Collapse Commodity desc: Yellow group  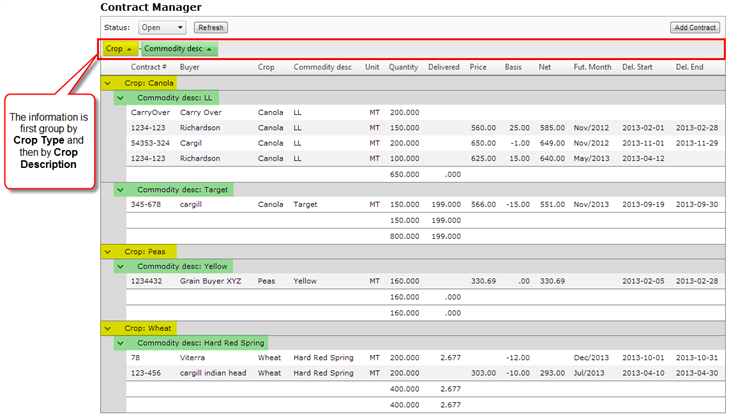point(120,266)
